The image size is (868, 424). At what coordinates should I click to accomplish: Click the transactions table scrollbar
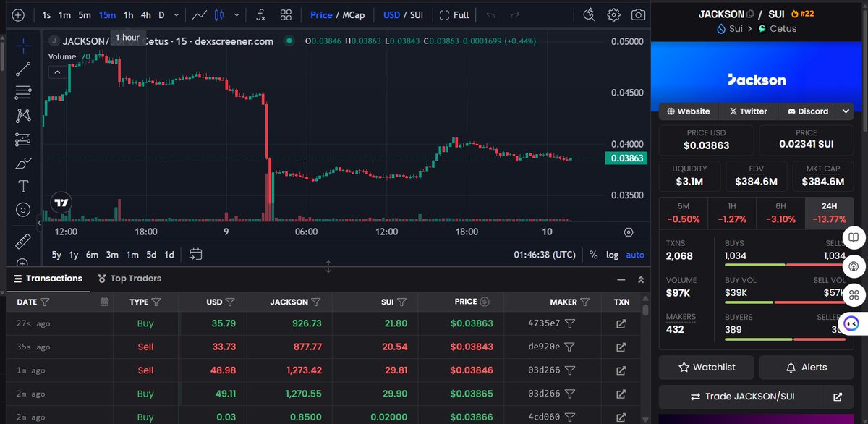646,311
